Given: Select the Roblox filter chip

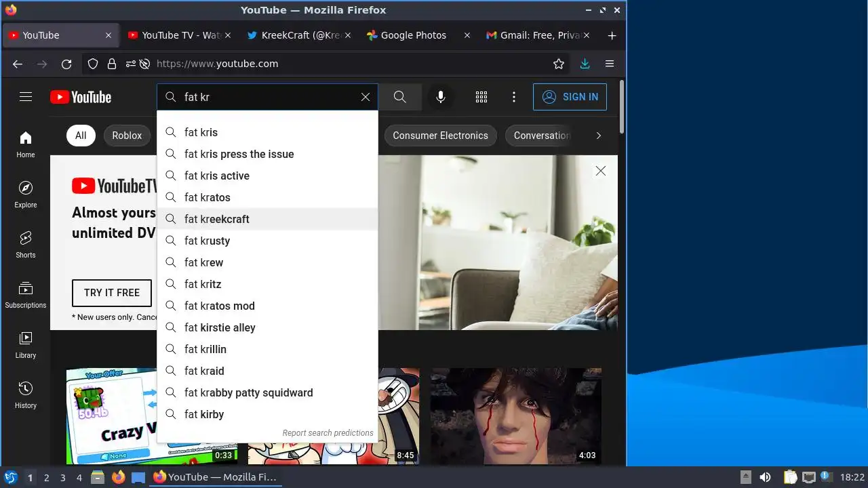Looking at the screenshot, I should click(127, 136).
